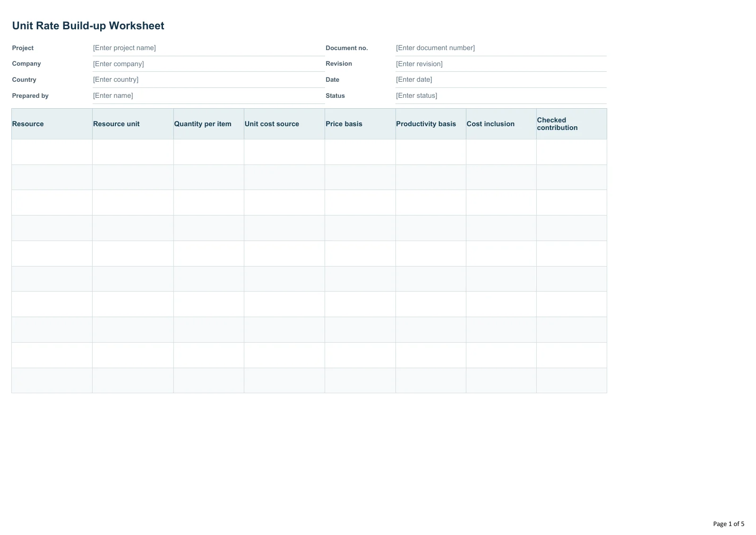Select the '[Enter revision]' field

coord(501,64)
